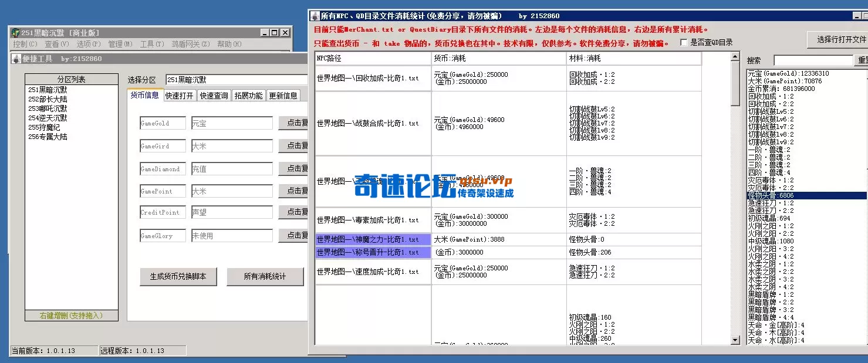Select 252部长大陆 in the partition list
Image resolution: width=868 pixels, height=363 pixels.
tap(48, 100)
